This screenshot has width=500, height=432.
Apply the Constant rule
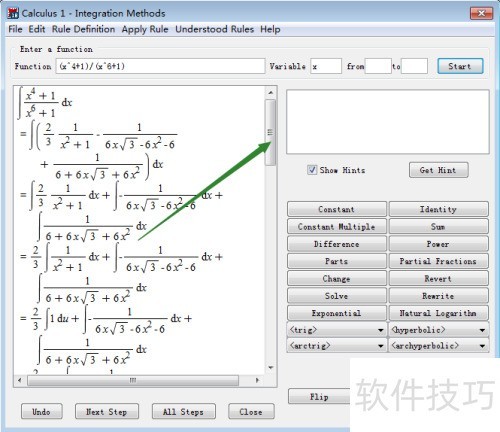coord(337,209)
